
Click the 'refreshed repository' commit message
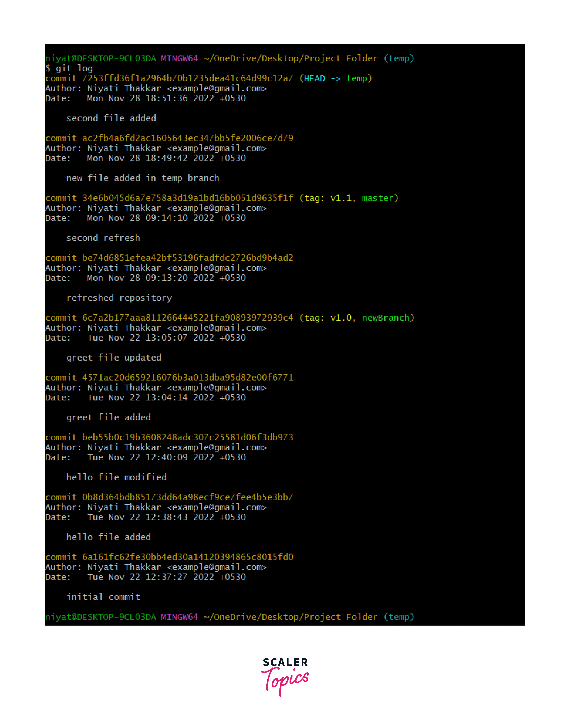pos(119,298)
